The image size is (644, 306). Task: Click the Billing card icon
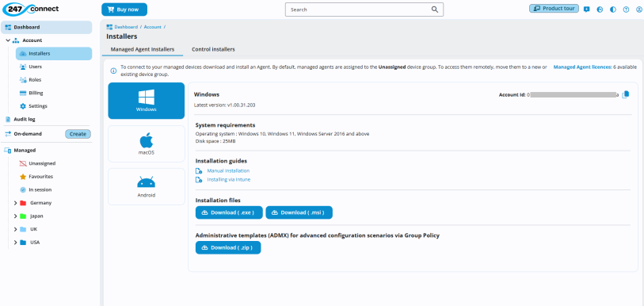point(23,93)
